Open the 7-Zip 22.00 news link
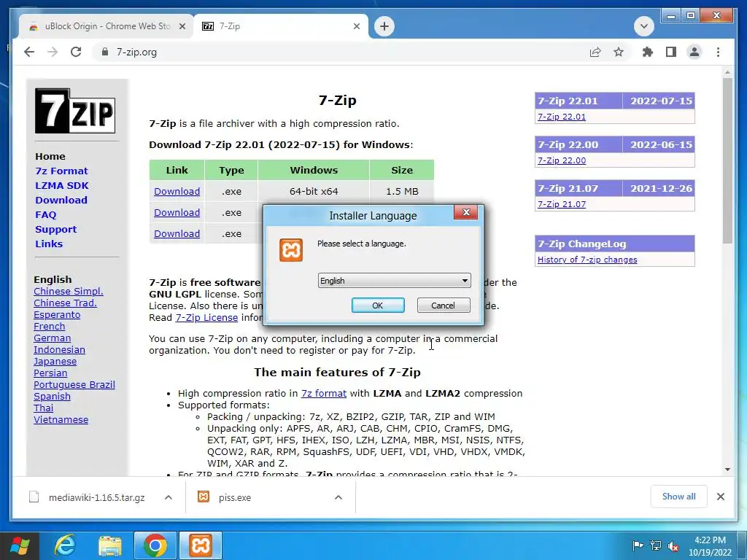 click(x=561, y=160)
